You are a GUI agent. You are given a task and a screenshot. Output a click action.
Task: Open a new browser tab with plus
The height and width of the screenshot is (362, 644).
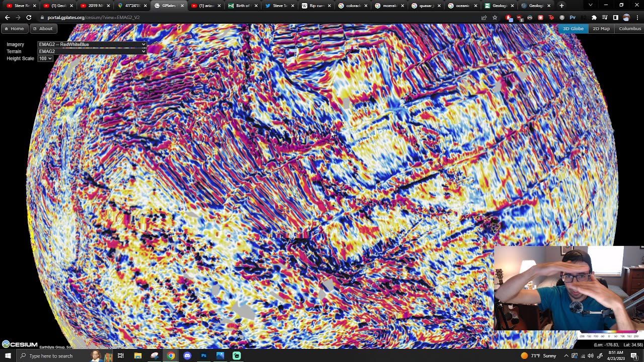561,6
